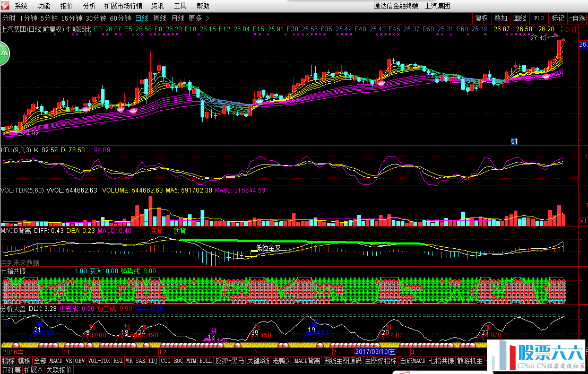Choose the 画线主图源码 indicator tab
Viewport: 588px width, 374px height.
[343, 361]
